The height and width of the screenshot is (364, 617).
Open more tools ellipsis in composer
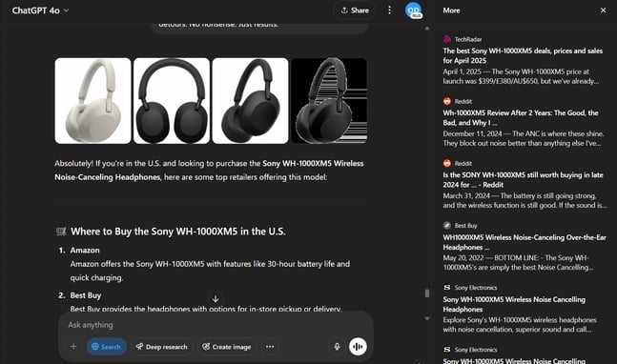[x=270, y=347]
